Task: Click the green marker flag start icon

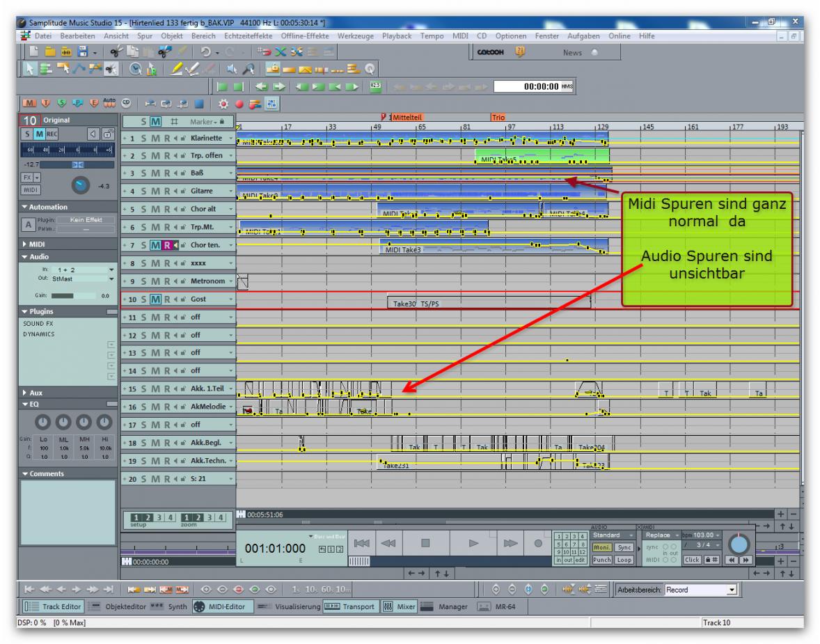Action: point(222,87)
